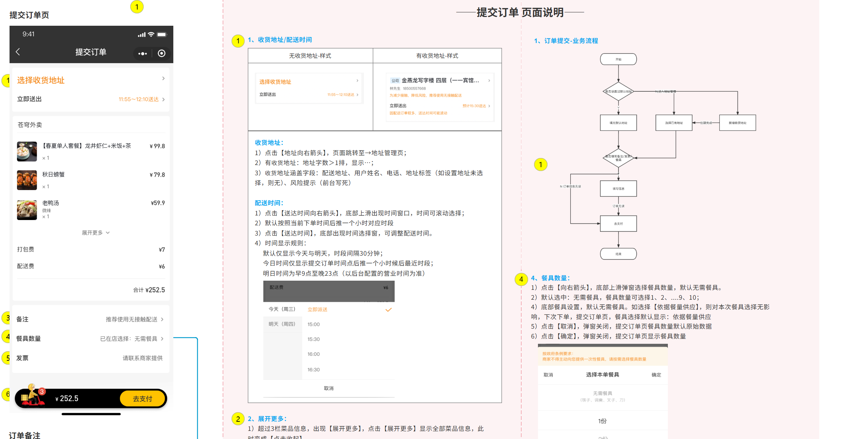Select 今天（周三） day tab

point(282,309)
